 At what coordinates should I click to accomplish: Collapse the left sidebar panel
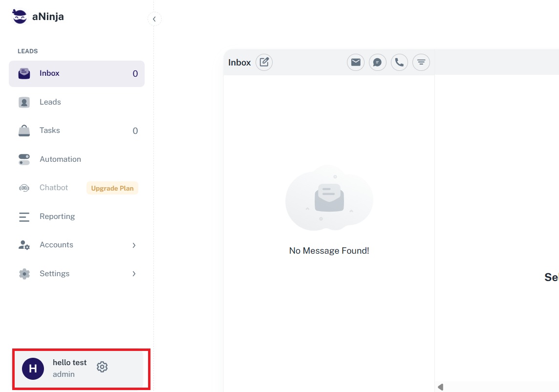pos(154,19)
